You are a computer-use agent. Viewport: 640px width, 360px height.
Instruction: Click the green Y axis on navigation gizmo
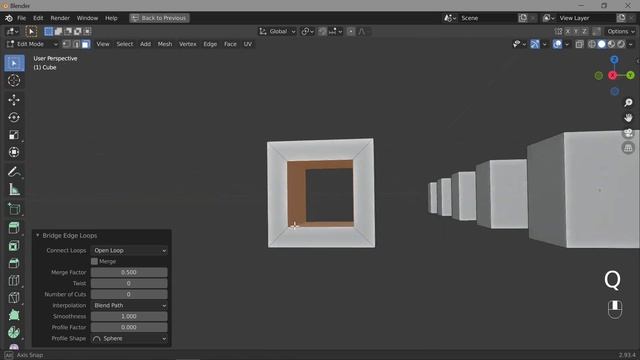pyautogui.click(x=630, y=75)
